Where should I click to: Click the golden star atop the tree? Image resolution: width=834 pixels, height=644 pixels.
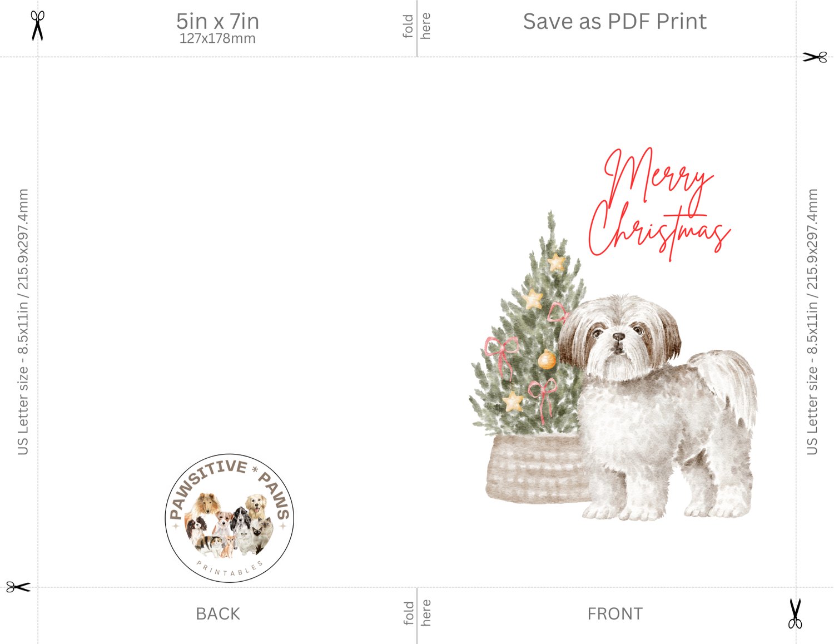point(556,261)
